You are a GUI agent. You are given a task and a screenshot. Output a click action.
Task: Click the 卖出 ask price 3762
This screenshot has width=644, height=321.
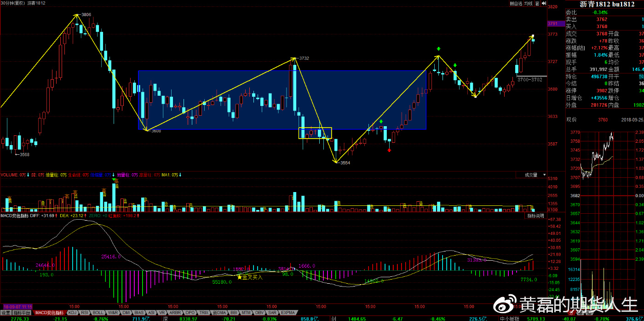tap(602, 19)
